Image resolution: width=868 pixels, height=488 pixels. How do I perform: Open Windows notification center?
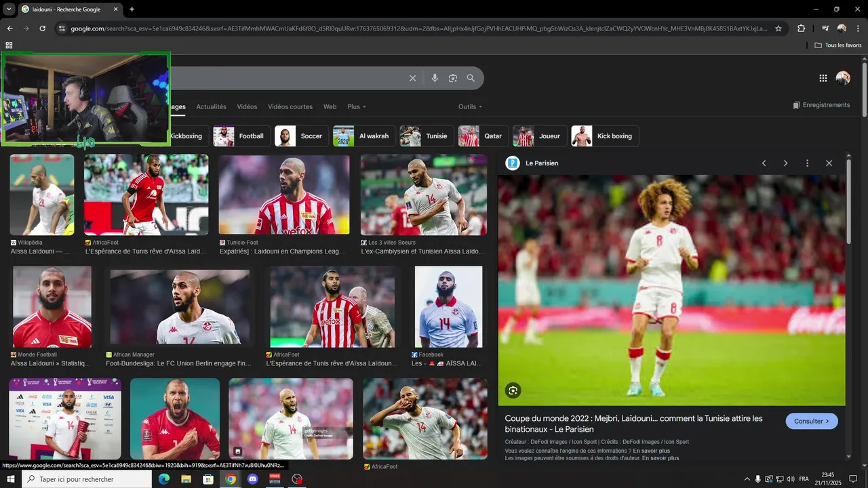853,479
